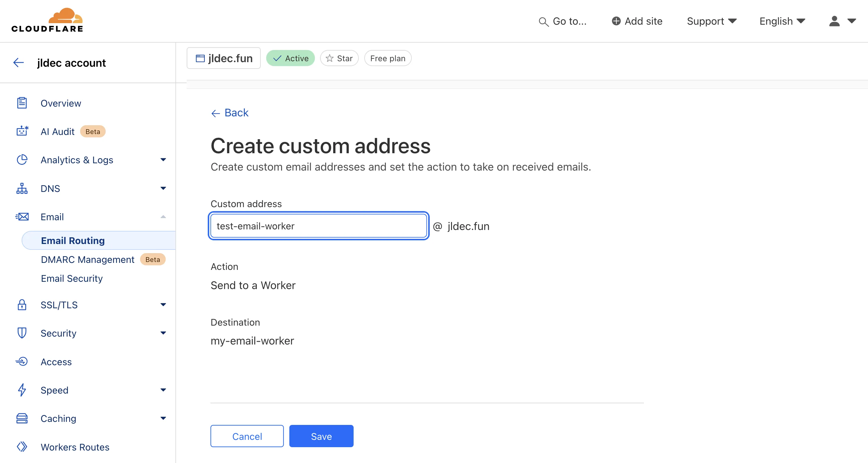The width and height of the screenshot is (868, 463).
Task: Click the Cancel button
Action: [x=247, y=436]
